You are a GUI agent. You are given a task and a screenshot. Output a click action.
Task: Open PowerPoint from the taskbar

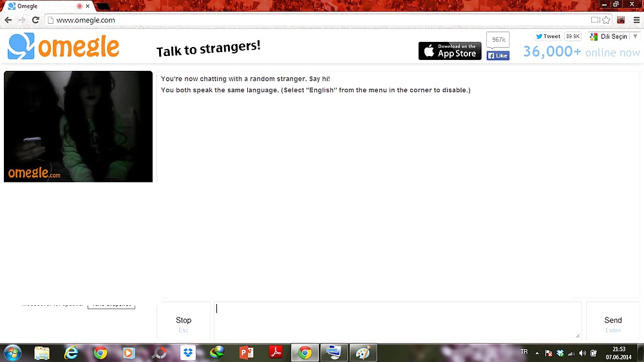[247, 352]
